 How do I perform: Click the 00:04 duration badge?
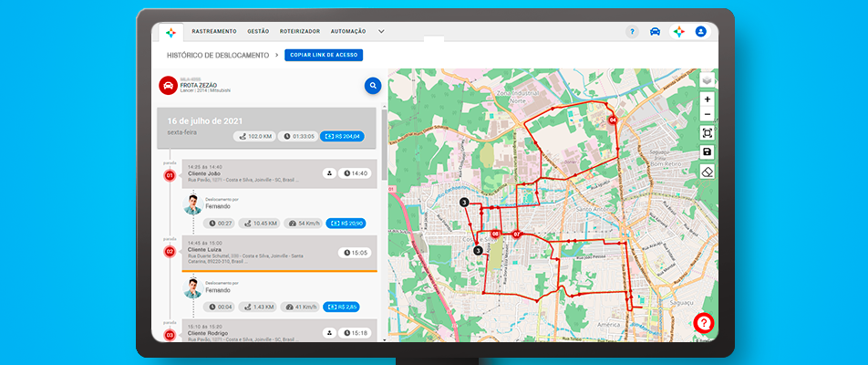click(x=220, y=307)
